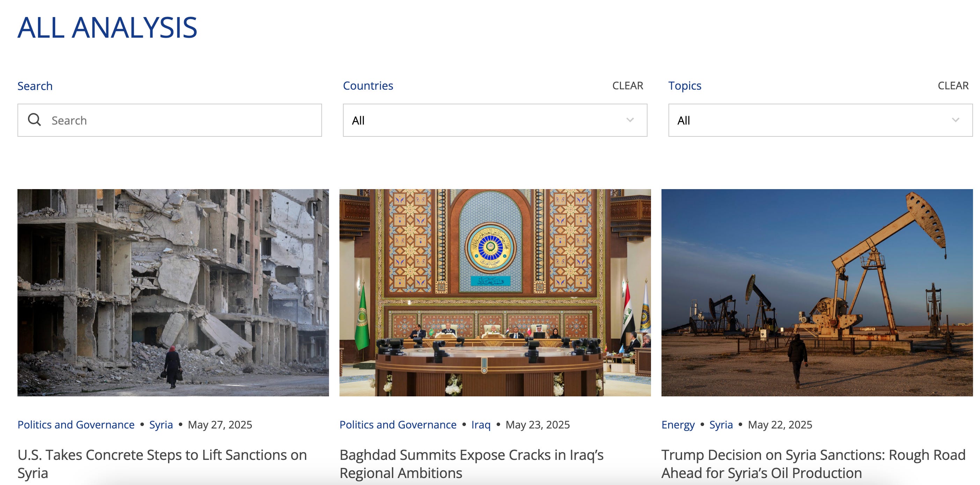Click Politics and Governance tag on Iraq article
This screenshot has height=485, width=980.
[398, 425]
